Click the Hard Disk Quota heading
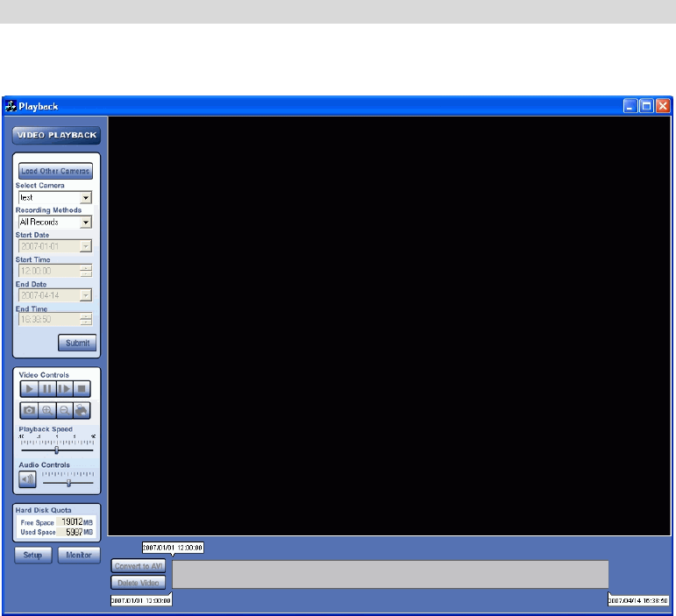676x616 pixels. (44, 510)
